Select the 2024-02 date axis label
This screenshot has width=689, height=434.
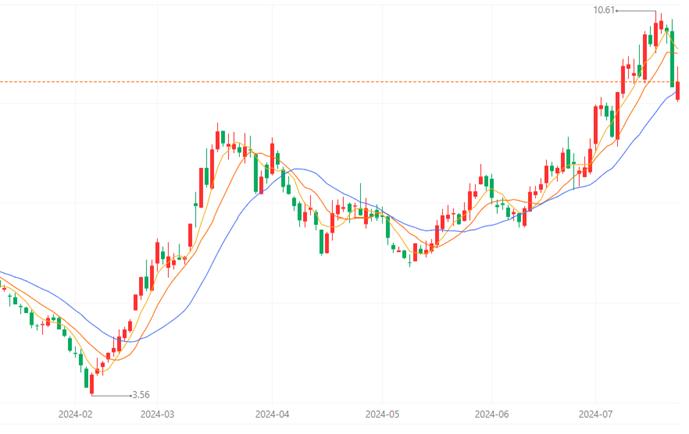point(75,414)
